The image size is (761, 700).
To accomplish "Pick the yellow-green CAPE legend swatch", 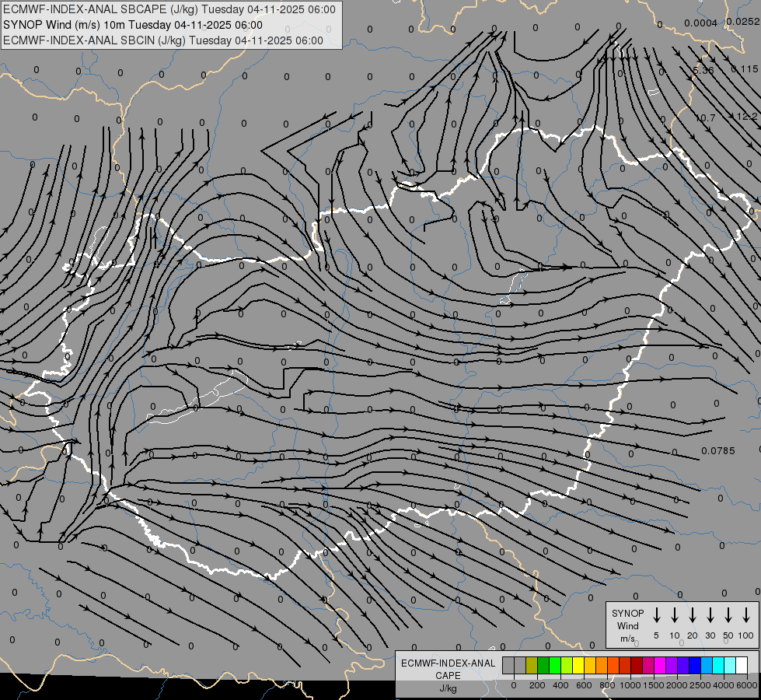I will (567, 665).
